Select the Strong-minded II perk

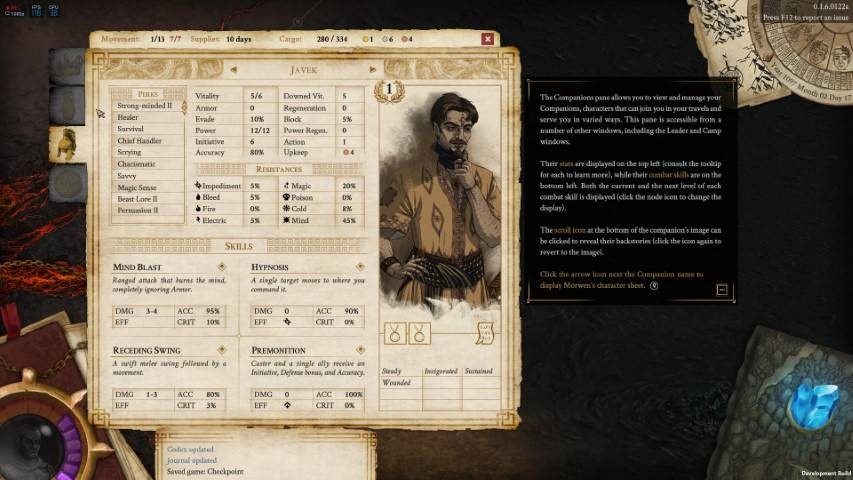click(x=146, y=106)
